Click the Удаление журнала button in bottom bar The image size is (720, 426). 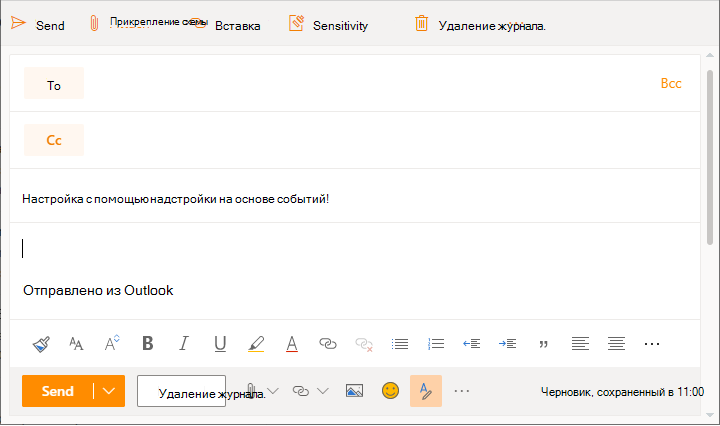181,391
